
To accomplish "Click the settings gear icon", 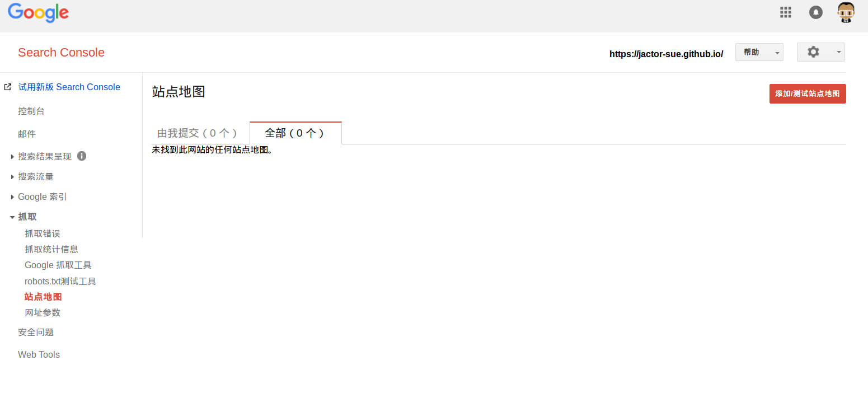I will click(813, 52).
